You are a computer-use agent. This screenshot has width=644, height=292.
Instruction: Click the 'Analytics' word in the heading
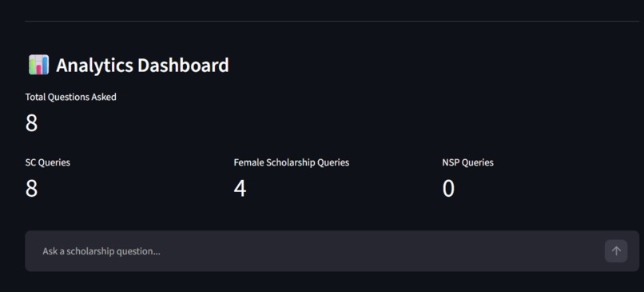tap(94, 66)
